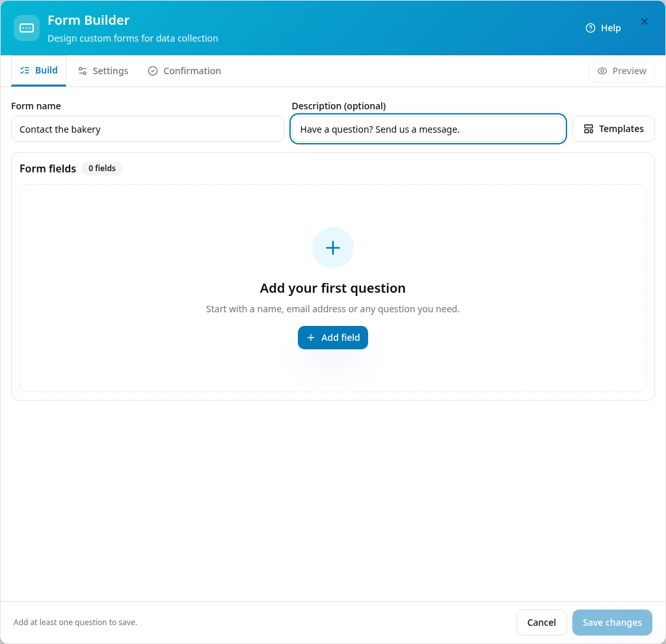666x644 pixels.
Task: Open Help from the header
Action: pos(603,28)
